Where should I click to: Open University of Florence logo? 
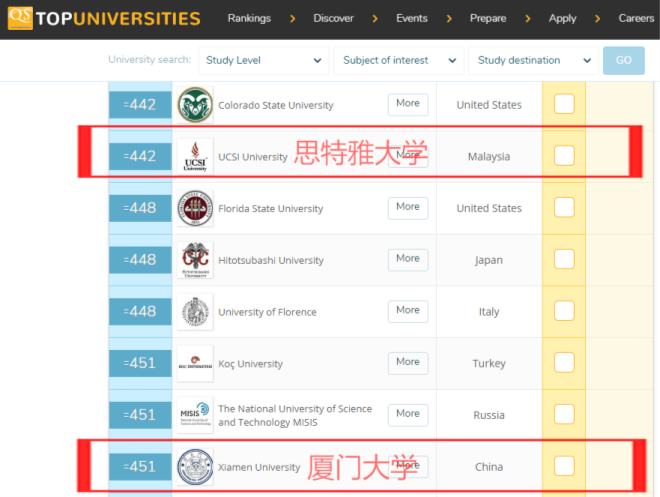[x=195, y=312]
